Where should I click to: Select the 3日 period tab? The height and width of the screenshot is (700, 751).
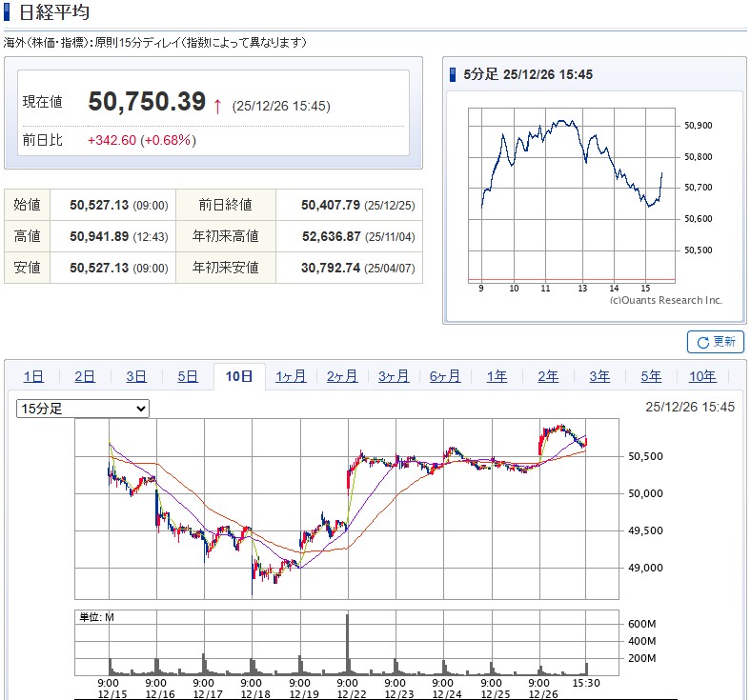pos(136,376)
